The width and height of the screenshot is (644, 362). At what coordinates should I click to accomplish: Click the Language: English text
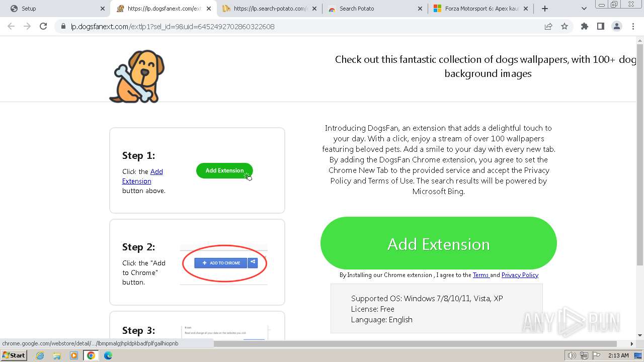(382, 319)
